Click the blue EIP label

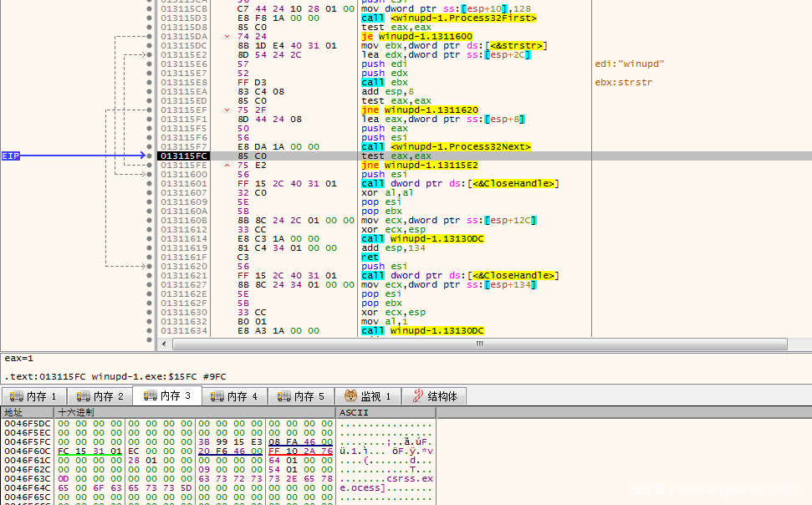[11, 156]
